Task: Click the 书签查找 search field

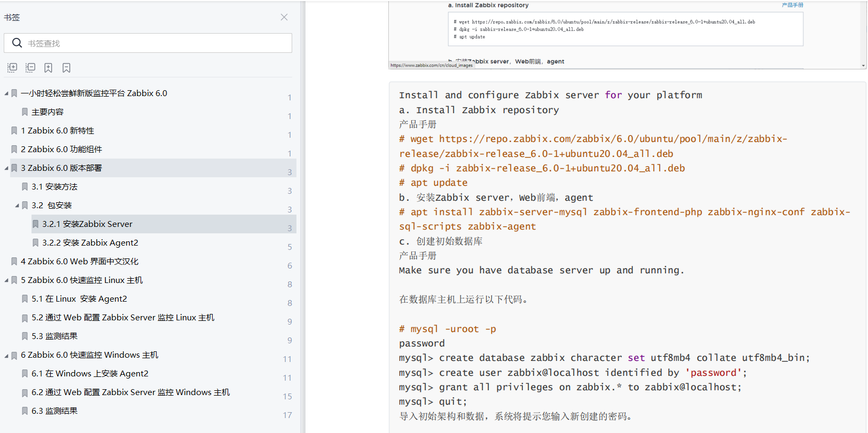Action: [148, 43]
